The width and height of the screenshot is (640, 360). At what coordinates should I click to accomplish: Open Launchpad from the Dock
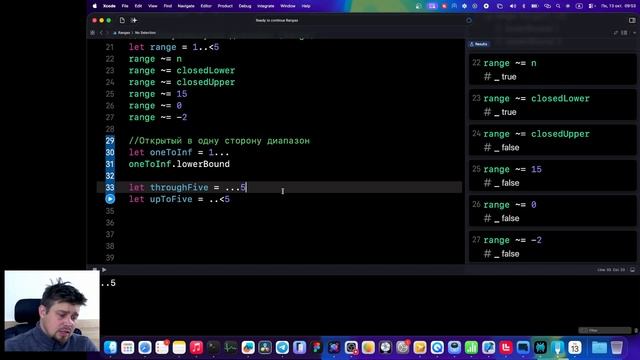(127, 347)
